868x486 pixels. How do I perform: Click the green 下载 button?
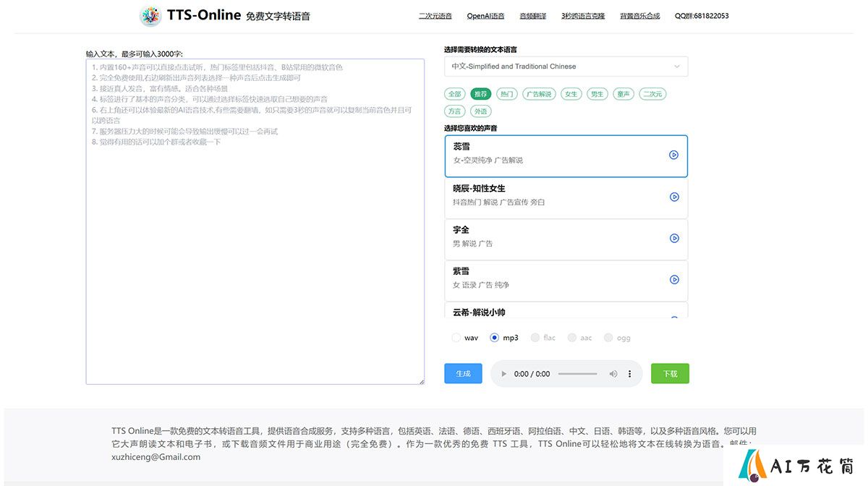670,373
